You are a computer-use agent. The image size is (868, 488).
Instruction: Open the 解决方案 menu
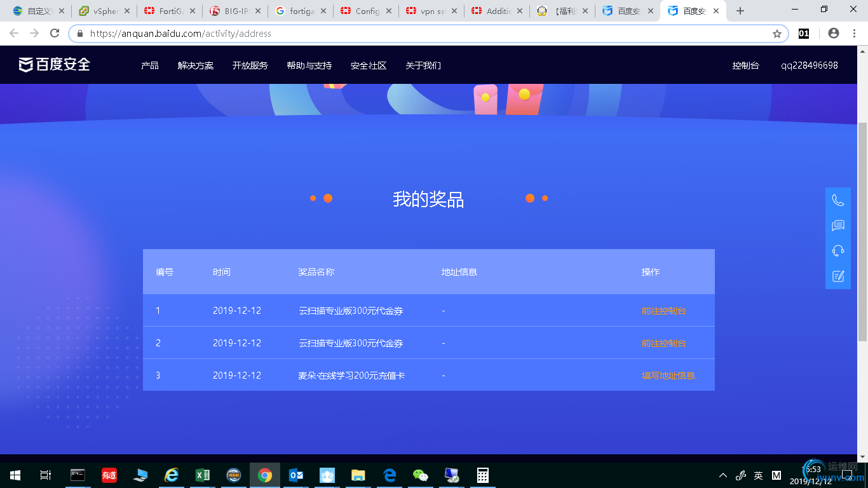click(196, 65)
